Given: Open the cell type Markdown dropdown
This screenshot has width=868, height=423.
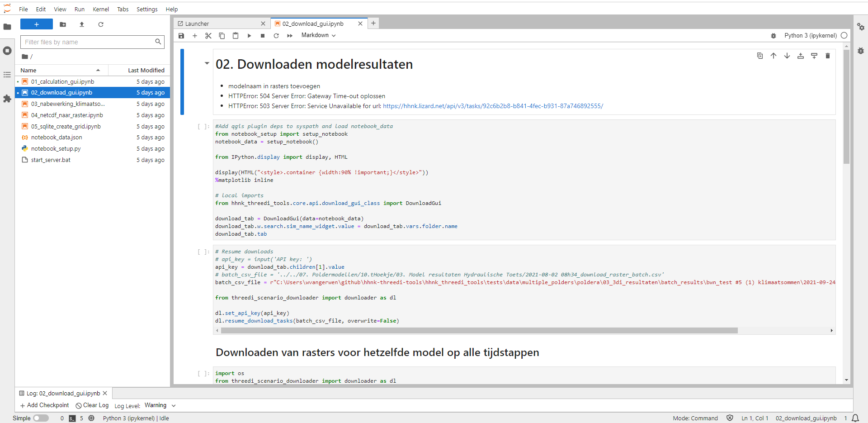Looking at the screenshot, I should [x=318, y=35].
